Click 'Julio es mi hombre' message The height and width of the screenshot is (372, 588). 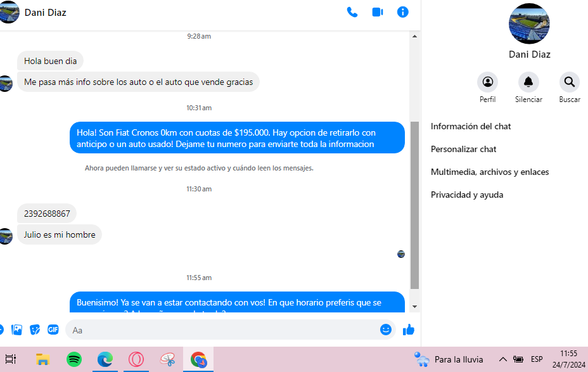point(60,234)
